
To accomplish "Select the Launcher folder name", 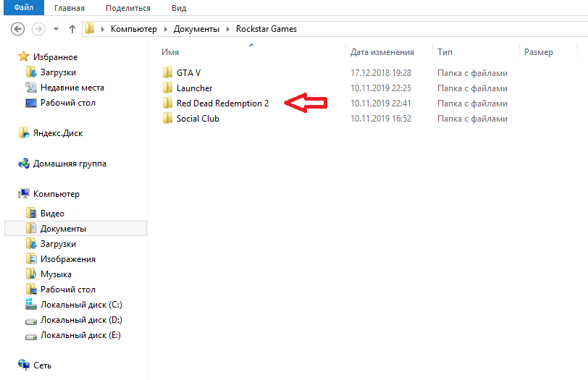I will point(194,88).
